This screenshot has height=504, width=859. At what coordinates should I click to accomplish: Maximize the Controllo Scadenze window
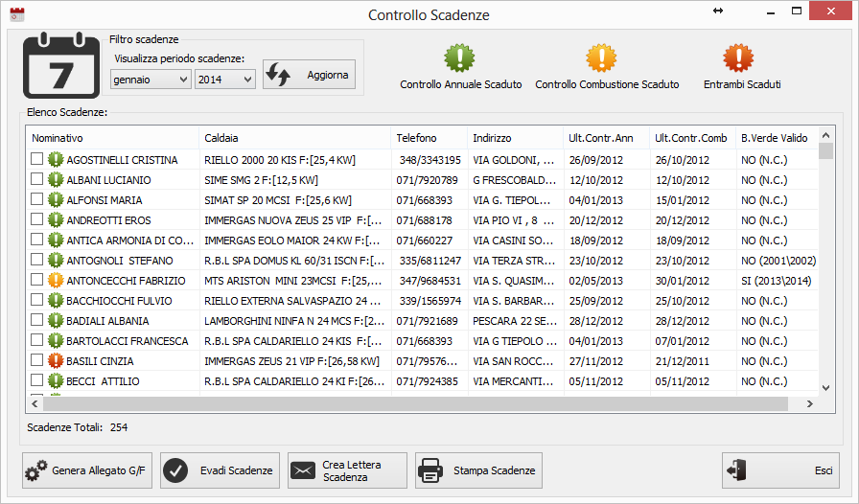click(x=797, y=11)
